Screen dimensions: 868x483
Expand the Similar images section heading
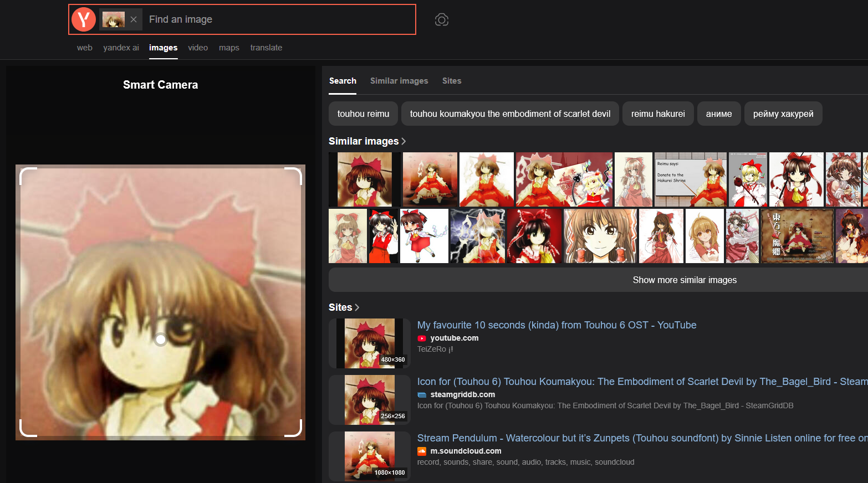pos(367,141)
